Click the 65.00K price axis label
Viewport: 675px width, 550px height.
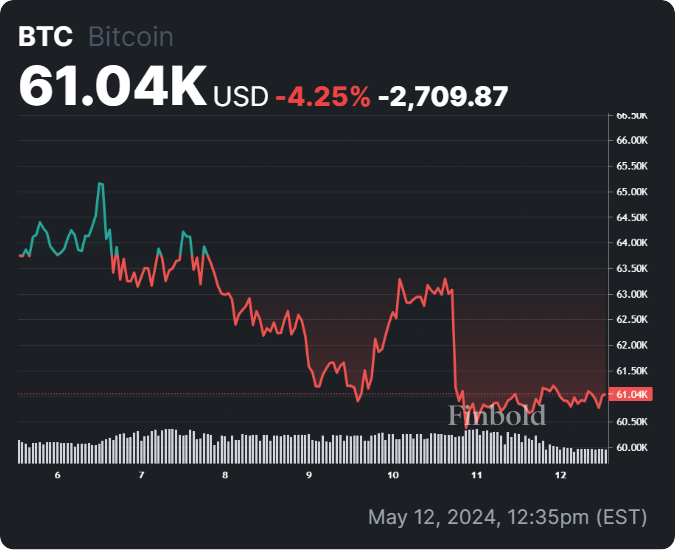[633, 191]
